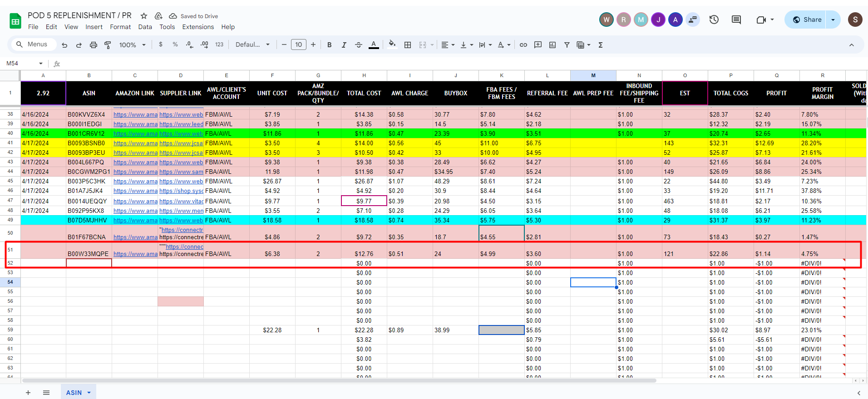
Task: Collapse the toolbar header chevron
Action: (x=852, y=45)
